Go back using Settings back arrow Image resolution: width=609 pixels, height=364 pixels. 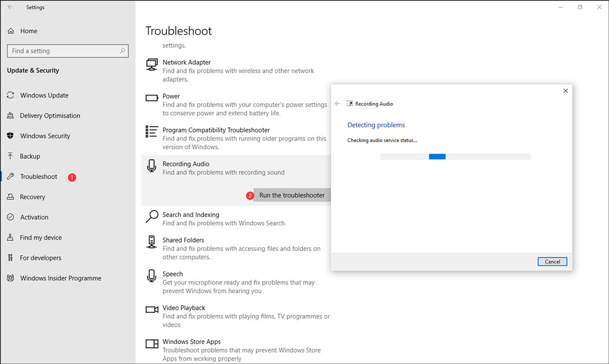click(x=10, y=8)
